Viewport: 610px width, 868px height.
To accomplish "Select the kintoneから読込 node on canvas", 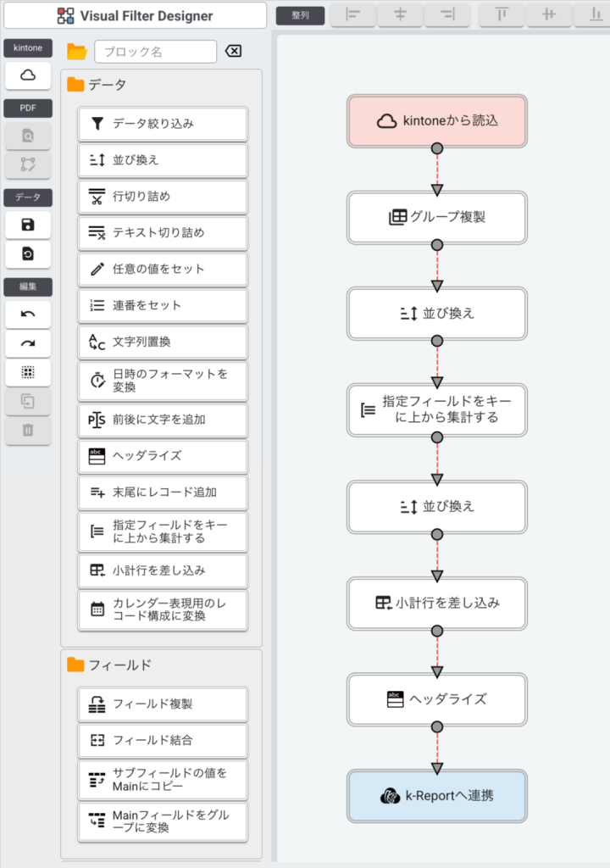I will (x=437, y=121).
